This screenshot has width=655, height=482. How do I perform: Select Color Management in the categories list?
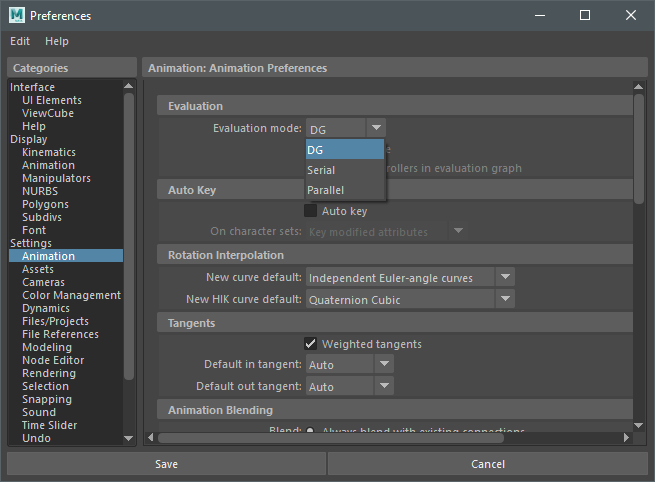point(71,295)
